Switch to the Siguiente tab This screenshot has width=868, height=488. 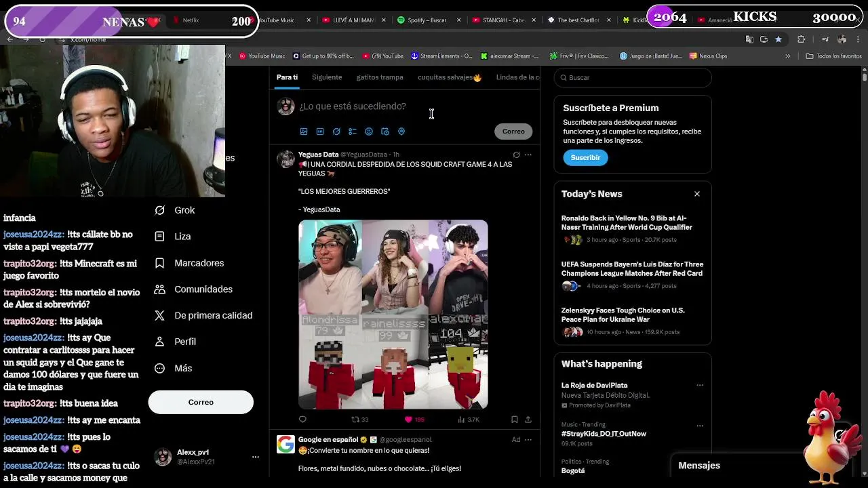[x=327, y=77]
